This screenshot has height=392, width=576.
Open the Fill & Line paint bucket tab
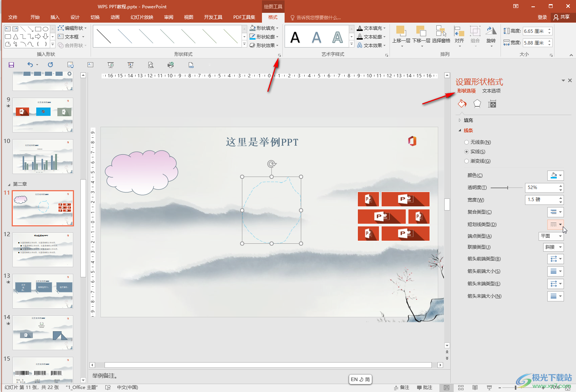coord(462,104)
